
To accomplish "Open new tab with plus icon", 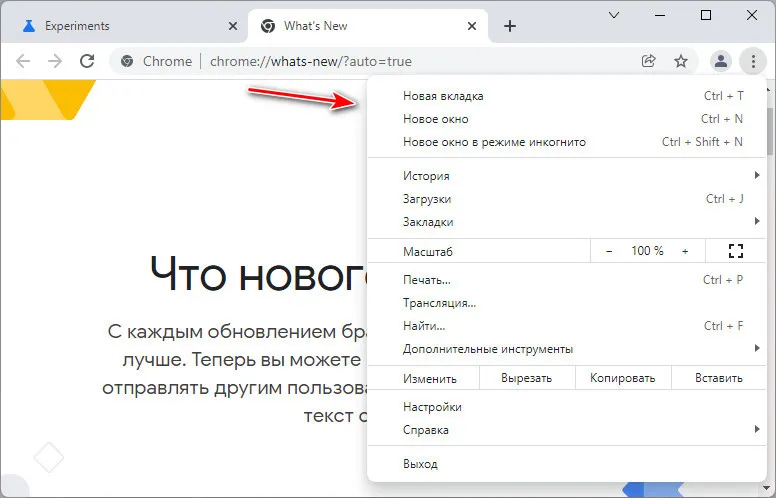I will 510,26.
